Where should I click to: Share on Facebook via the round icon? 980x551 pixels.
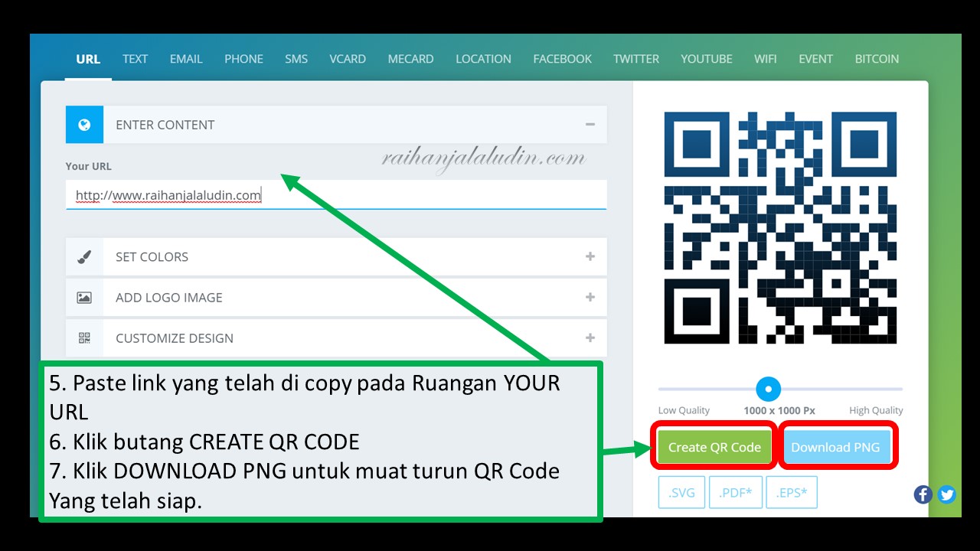(923, 494)
